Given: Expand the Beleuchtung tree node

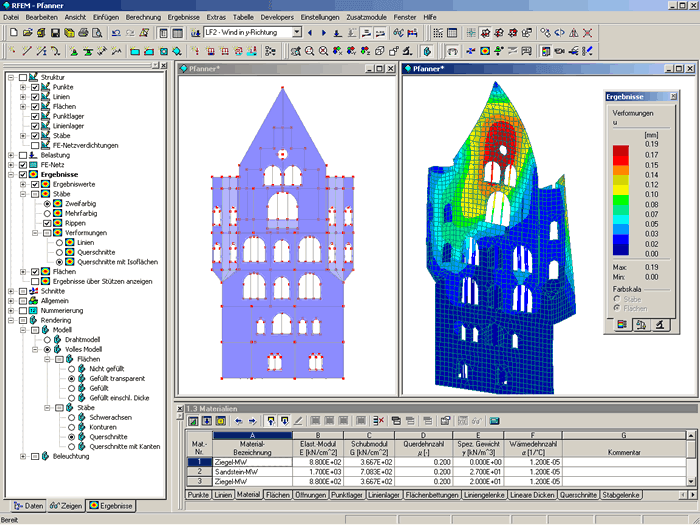Looking at the screenshot, I should pyautogui.click(x=23, y=456).
